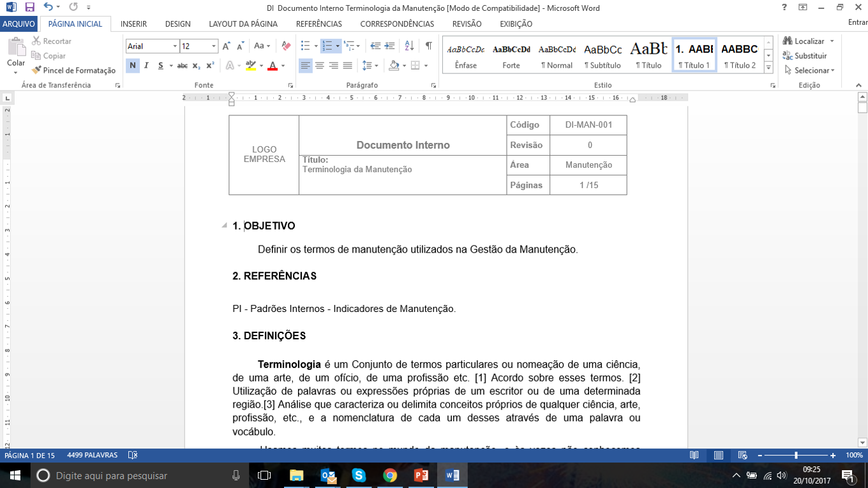
Task: Open Skype from the taskbar
Action: pyautogui.click(x=359, y=475)
